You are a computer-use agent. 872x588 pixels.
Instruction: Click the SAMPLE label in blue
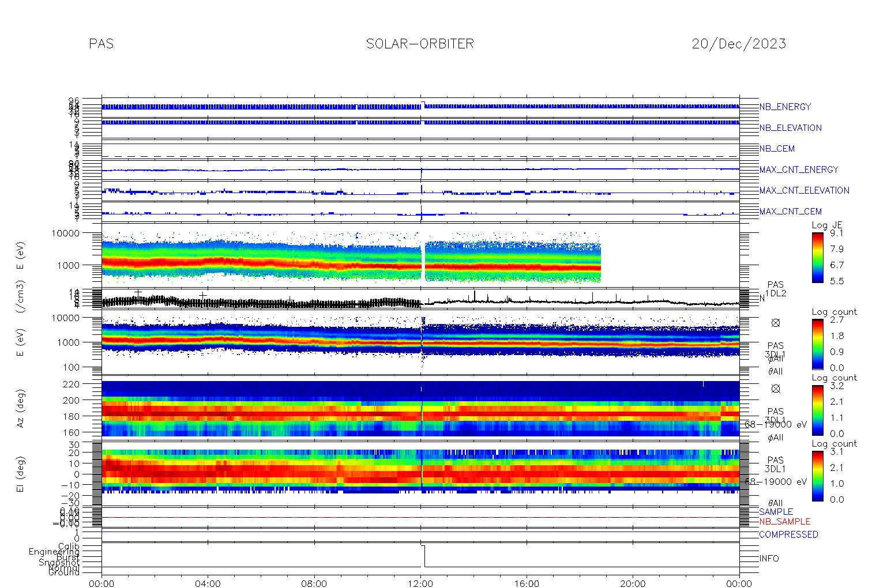tap(776, 512)
